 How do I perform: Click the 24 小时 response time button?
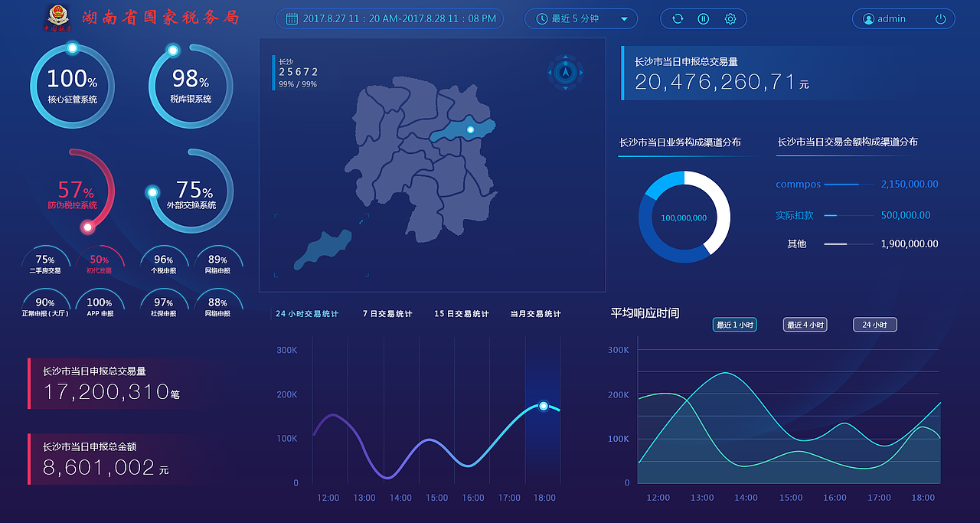tap(874, 325)
